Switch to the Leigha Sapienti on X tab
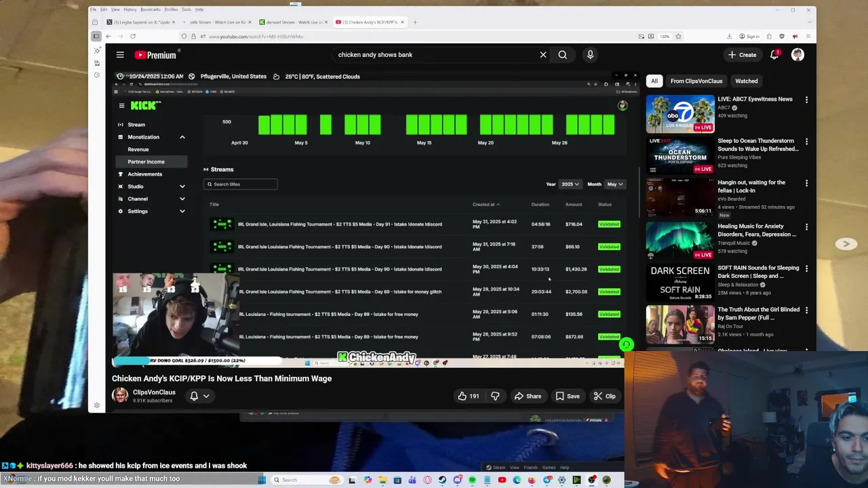Viewport: 868px width, 488px height. tap(141, 22)
